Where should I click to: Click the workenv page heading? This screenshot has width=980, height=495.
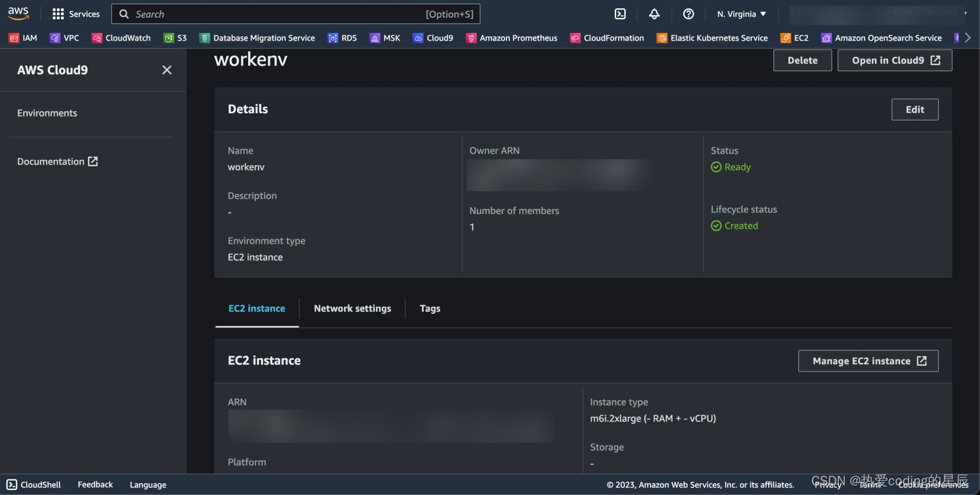tap(251, 59)
